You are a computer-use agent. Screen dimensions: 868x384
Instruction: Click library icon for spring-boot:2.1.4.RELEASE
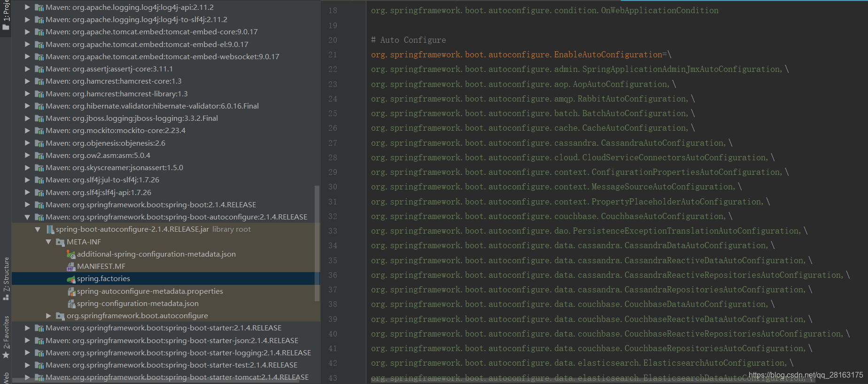[39, 205]
